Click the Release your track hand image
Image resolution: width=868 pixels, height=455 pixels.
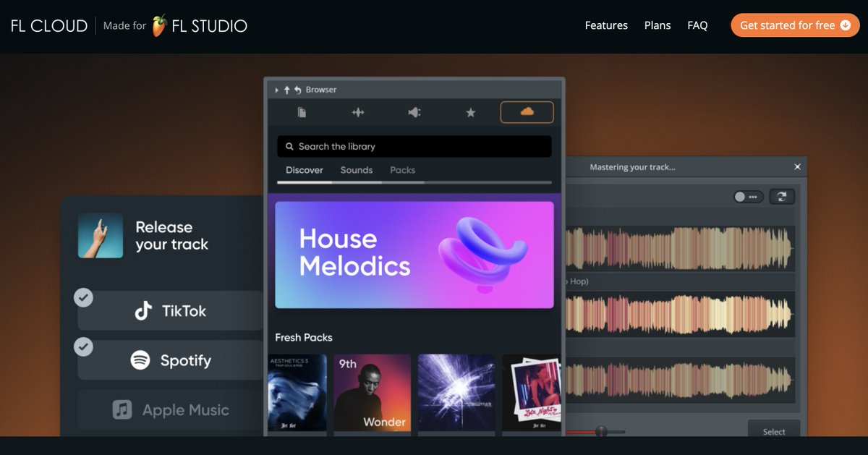[101, 236]
